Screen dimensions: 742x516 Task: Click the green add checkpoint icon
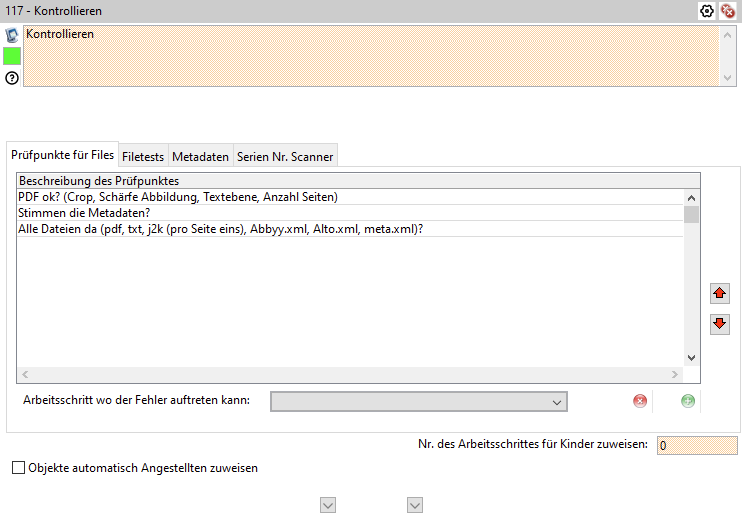[x=688, y=401]
